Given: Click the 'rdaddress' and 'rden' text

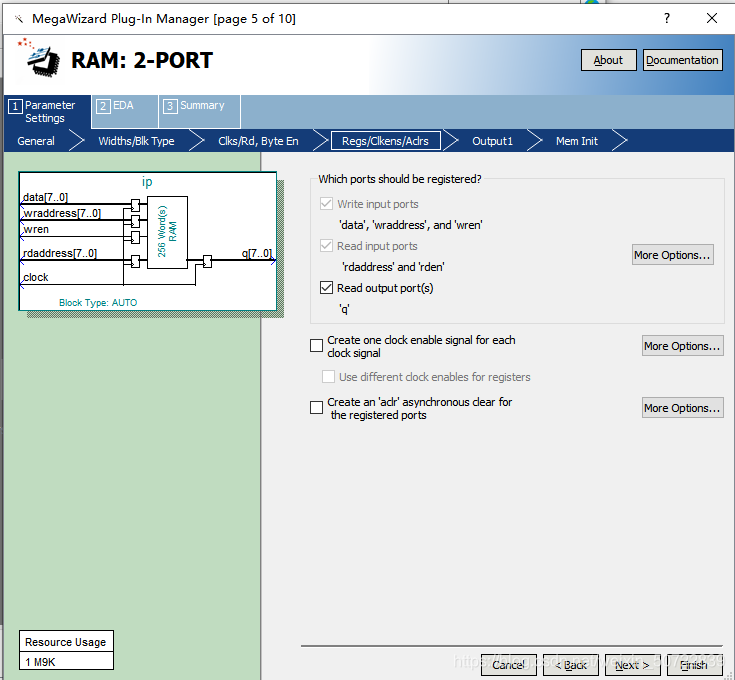Looking at the screenshot, I should coord(393,267).
